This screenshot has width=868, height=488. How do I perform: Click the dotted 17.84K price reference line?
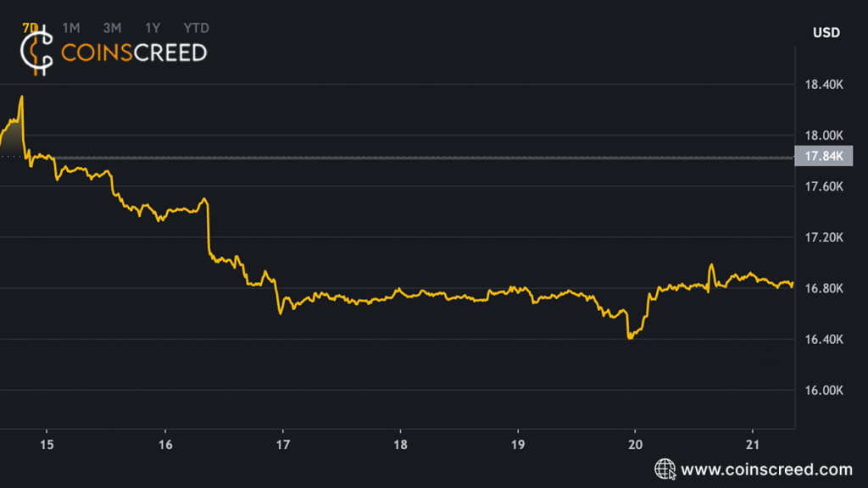coord(424,156)
